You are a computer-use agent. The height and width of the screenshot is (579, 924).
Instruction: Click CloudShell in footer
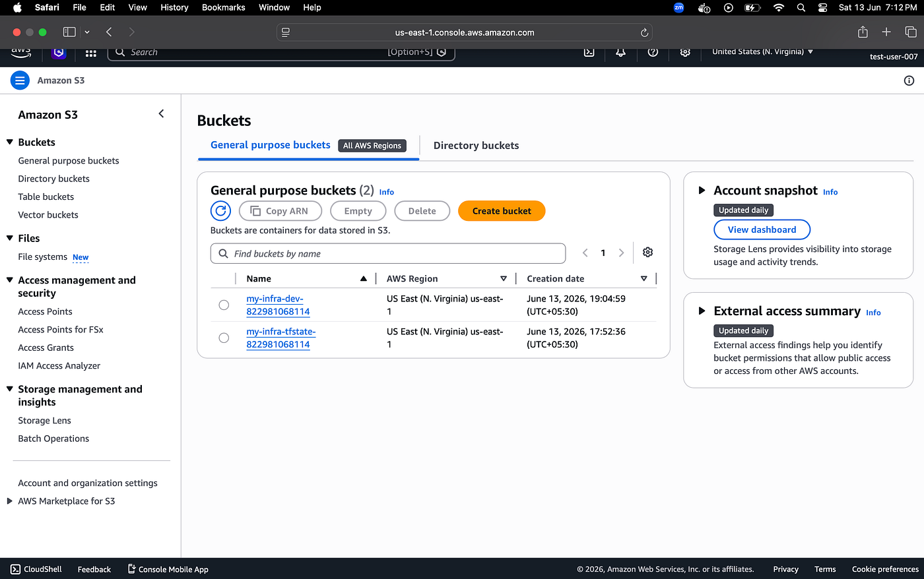36,569
